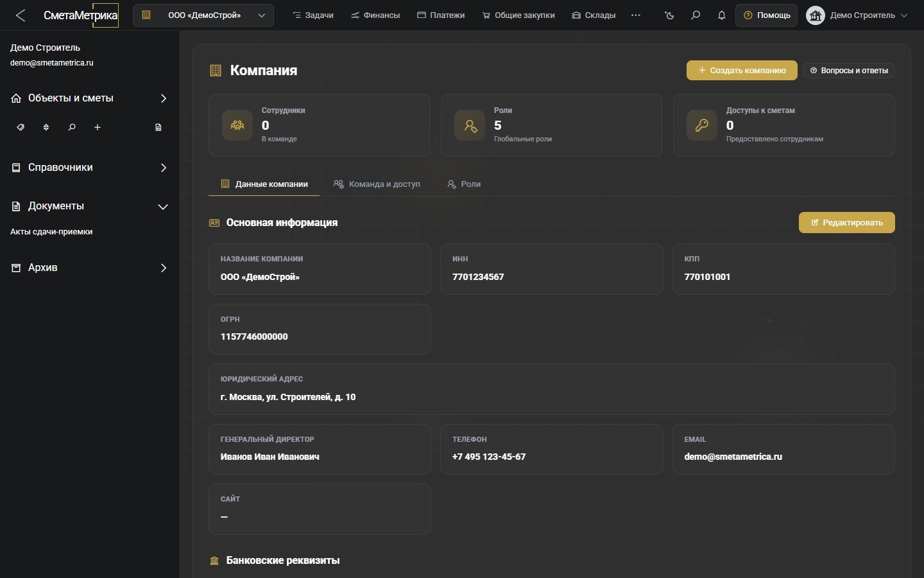Switch to the Команда и доступ tab
Screen dimensions: 924x578
(377, 184)
